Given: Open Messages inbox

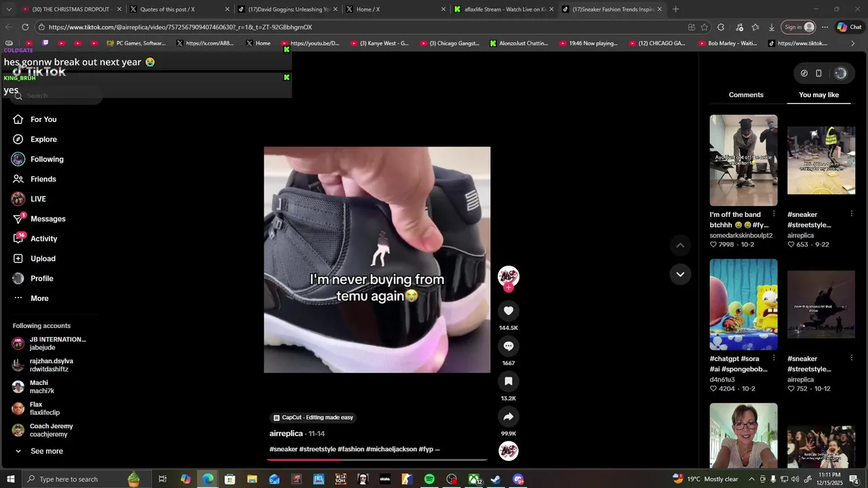Looking at the screenshot, I should [47, 219].
